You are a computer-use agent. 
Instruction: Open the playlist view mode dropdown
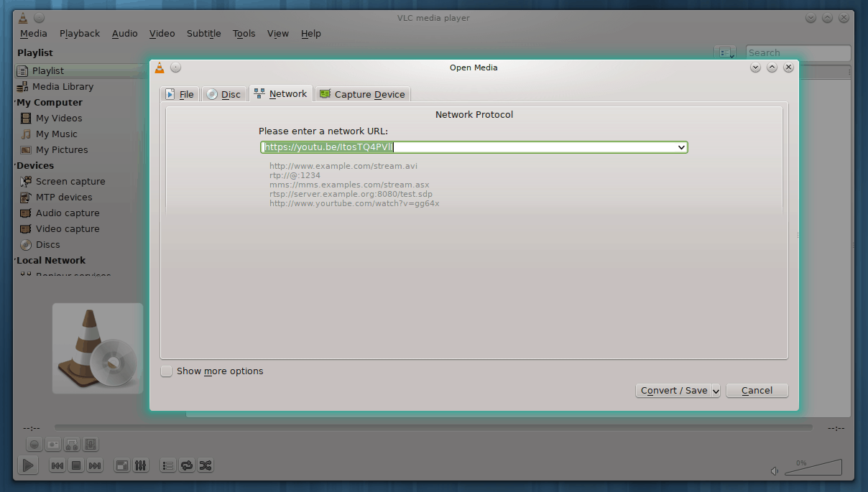[725, 52]
